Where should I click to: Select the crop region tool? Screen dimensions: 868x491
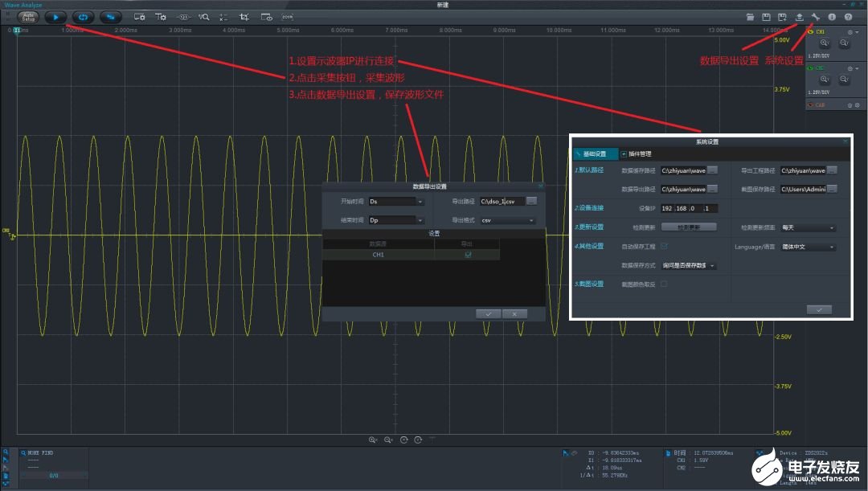pos(244,17)
